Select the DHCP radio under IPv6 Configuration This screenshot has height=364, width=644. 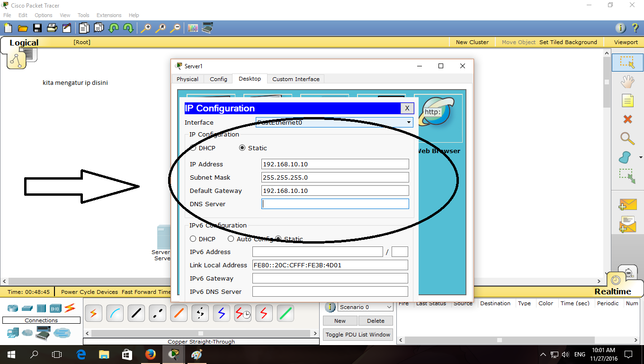(193, 239)
